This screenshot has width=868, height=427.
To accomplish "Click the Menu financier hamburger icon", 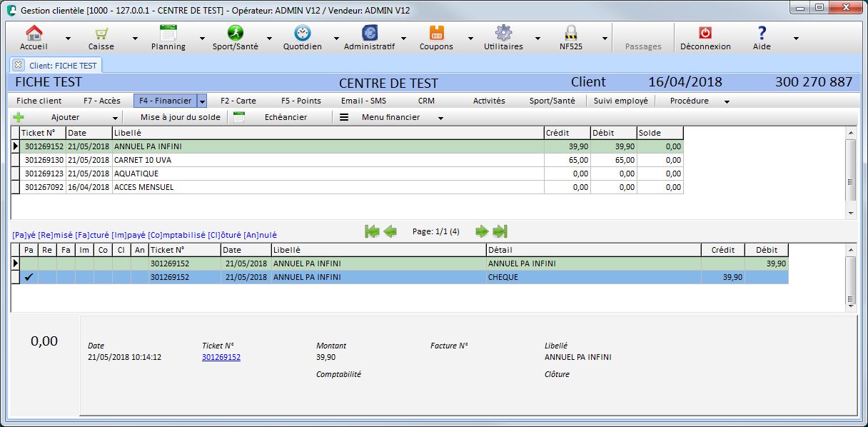I will pyautogui.click(x=344, y=117).
